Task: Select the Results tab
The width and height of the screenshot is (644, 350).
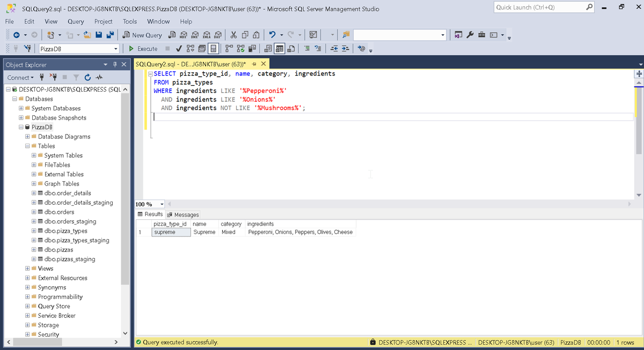Action: coord(150,214)
